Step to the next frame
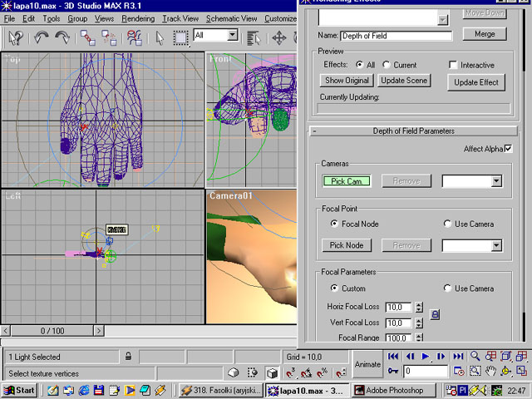The width and height of the screenshot is (532, 399). point(441,357)
